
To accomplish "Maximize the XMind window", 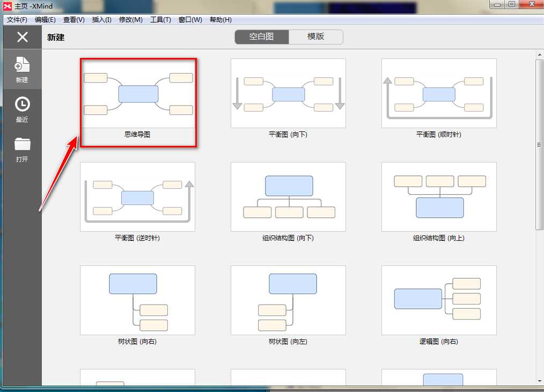I will pos(512,4).
